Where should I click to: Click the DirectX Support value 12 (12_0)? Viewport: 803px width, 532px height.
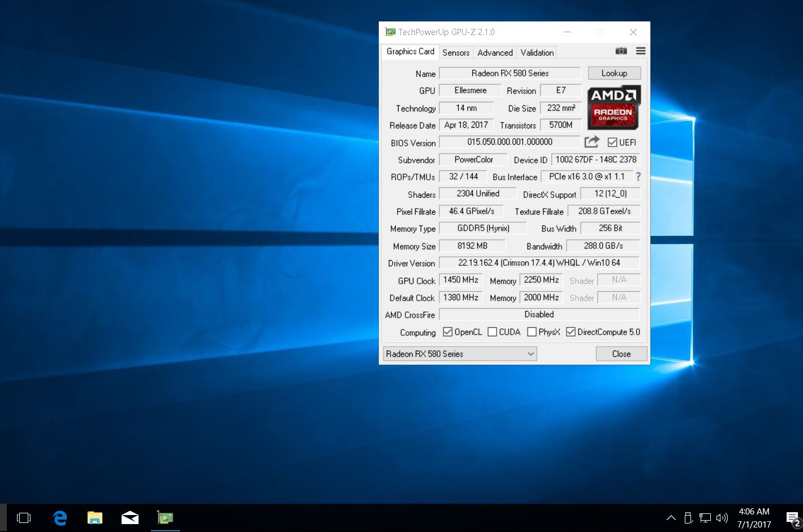(610, 194)
